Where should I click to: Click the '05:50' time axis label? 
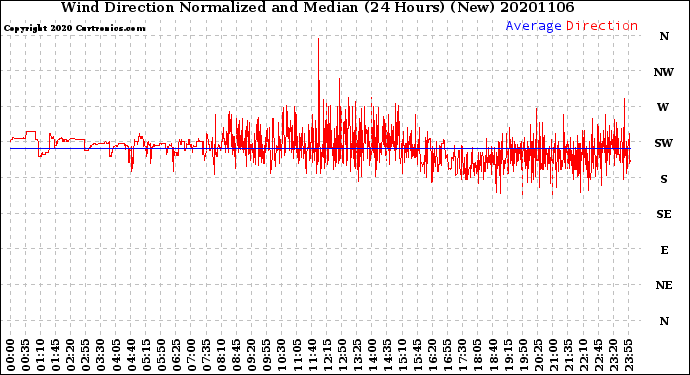(161, 355)
